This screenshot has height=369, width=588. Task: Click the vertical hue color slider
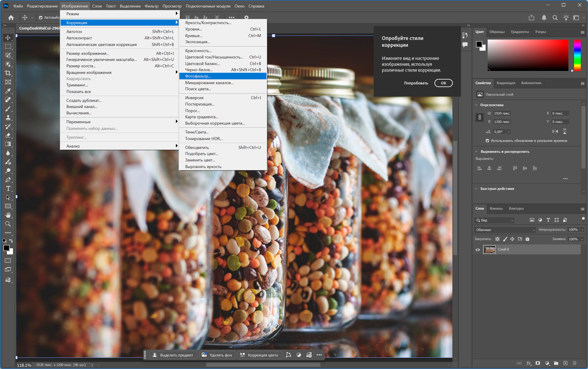(577, 55)
